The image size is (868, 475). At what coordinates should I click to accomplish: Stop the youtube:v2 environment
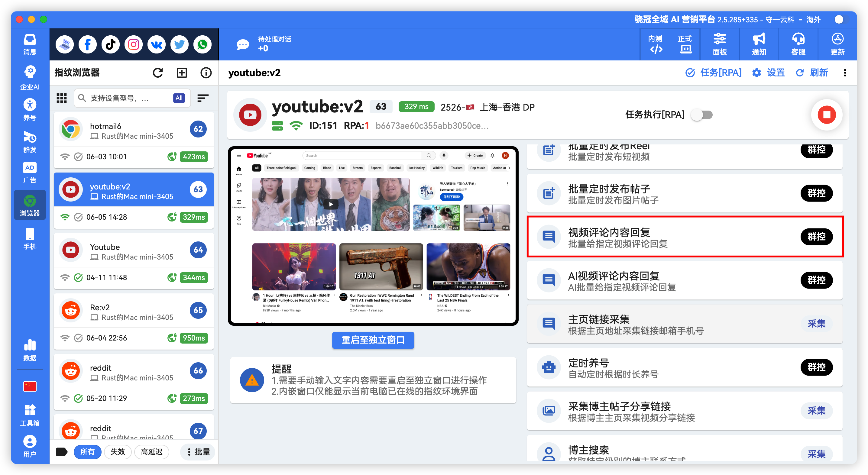[x=827, y=115]
